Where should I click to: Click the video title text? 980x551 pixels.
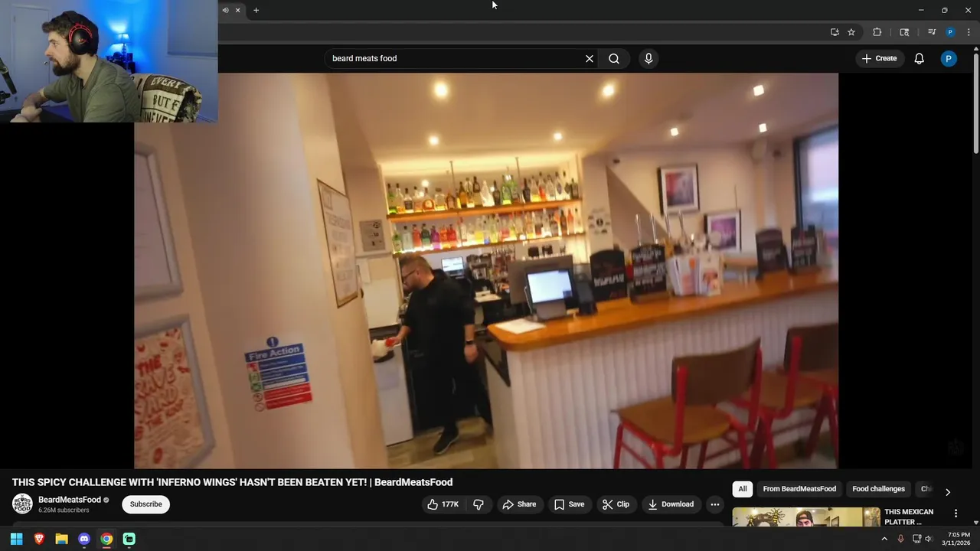[232, 482]
